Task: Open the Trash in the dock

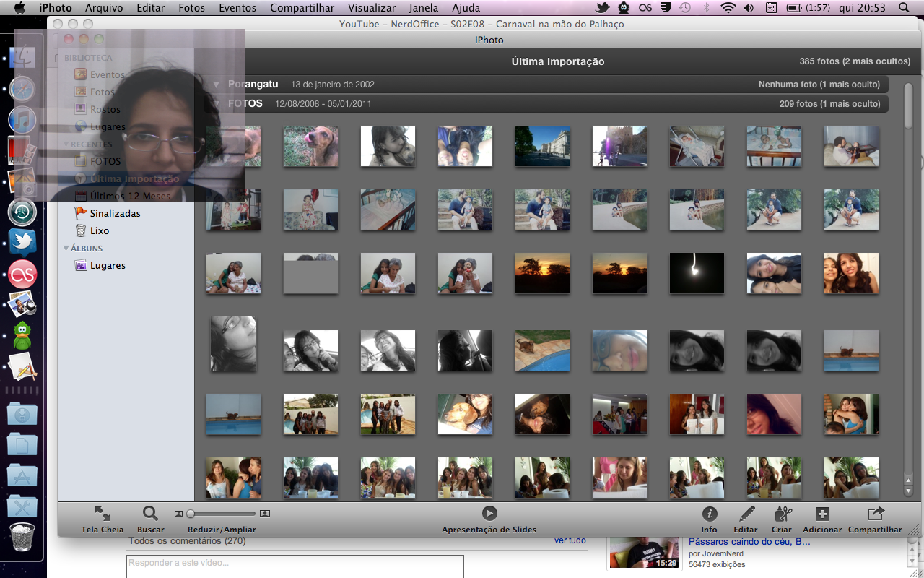Action: [x=22, y=538]
